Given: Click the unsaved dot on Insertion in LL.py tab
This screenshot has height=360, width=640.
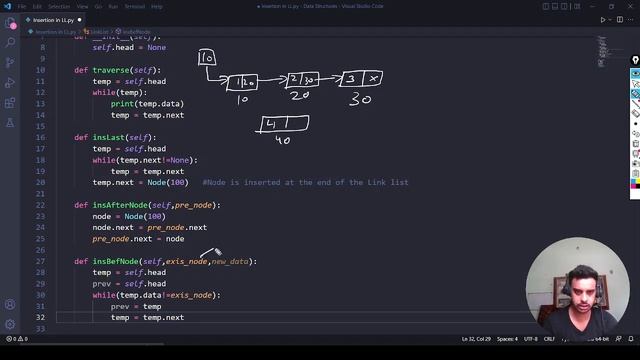Looking at the screenshot, I should [80, 20].
